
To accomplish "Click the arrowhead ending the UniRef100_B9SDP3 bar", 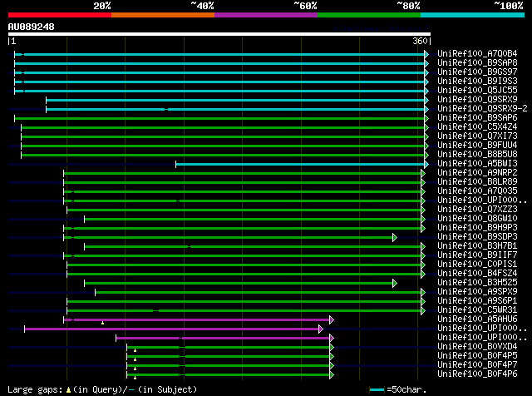I will coord(395,237).
